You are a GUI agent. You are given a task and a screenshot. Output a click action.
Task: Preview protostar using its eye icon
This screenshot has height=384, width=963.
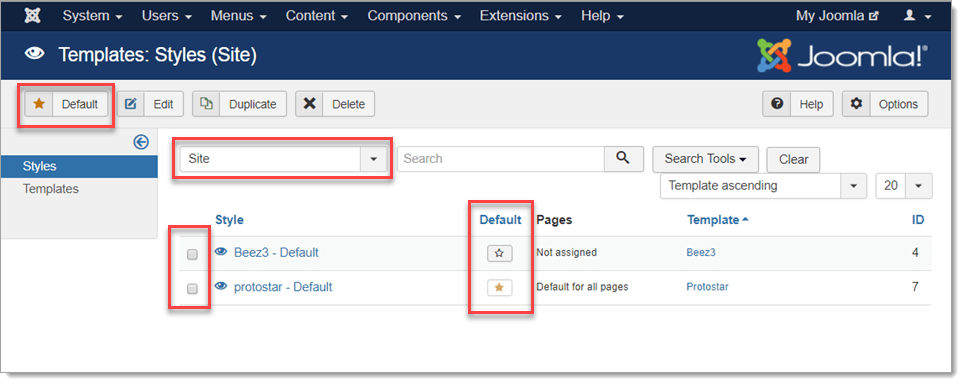pyautogui.click(x=221, y=286)
